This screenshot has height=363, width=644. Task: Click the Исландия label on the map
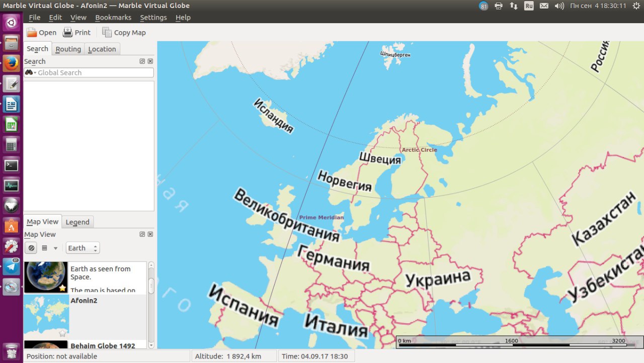[273, 115]
